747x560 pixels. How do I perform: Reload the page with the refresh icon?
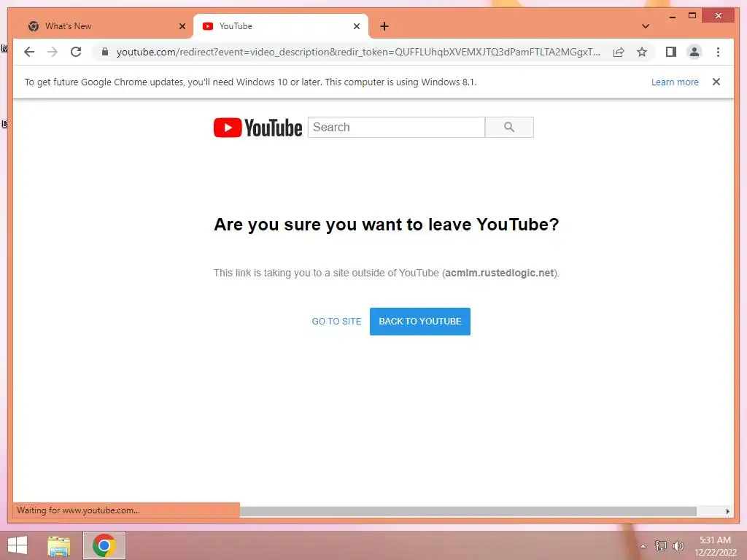click(76, 52)
